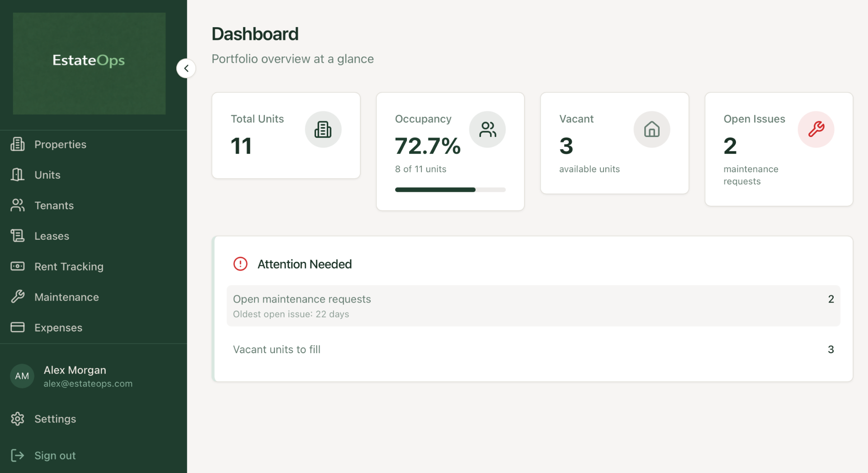The image size is (868, 473).
Task: Click the Settings gear icon
Action: [x=18, y=419]
